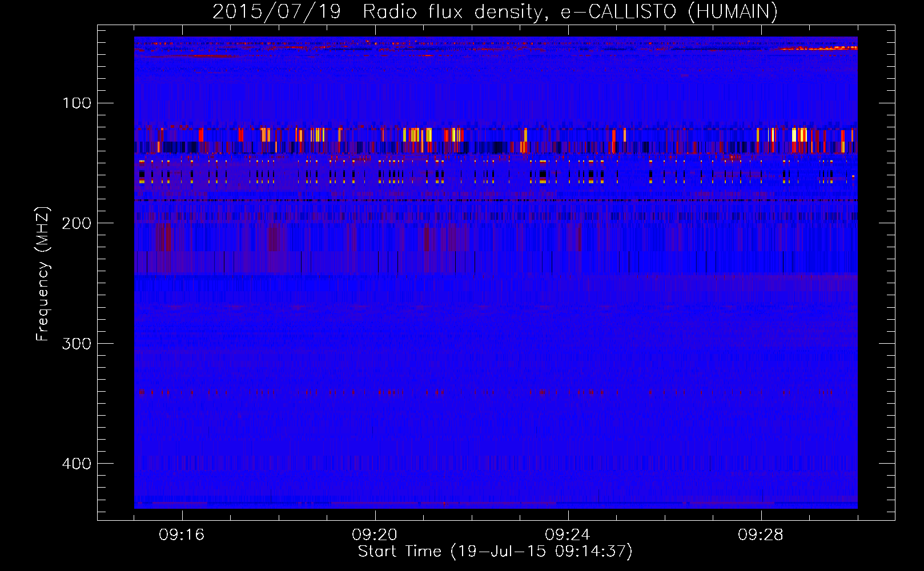Click the 'Frequency (MHZ)' axis label
The width and height of the screenshot is (924, 571).
click(x=43, y=274)
